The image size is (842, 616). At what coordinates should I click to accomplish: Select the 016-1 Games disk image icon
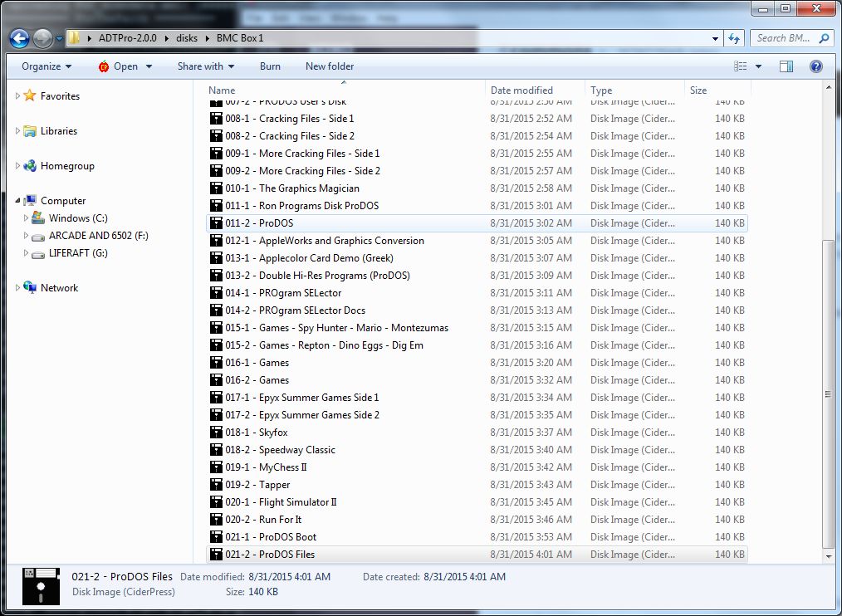pos(216,363)
